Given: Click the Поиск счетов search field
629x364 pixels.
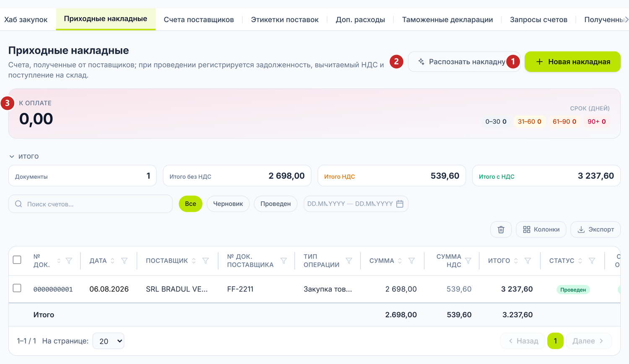Looking at the screenshot, I should 91,204.
